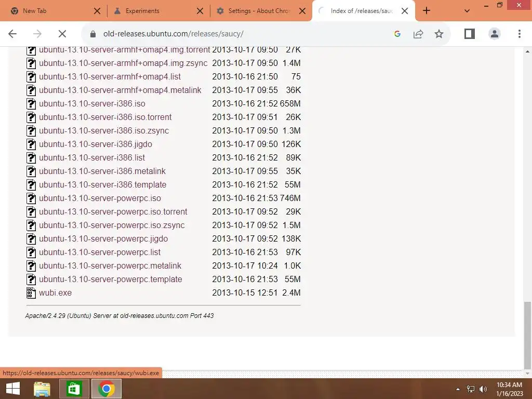Close the Settings tab
This screenshot has width=532, height=399.
pos(302,11)
